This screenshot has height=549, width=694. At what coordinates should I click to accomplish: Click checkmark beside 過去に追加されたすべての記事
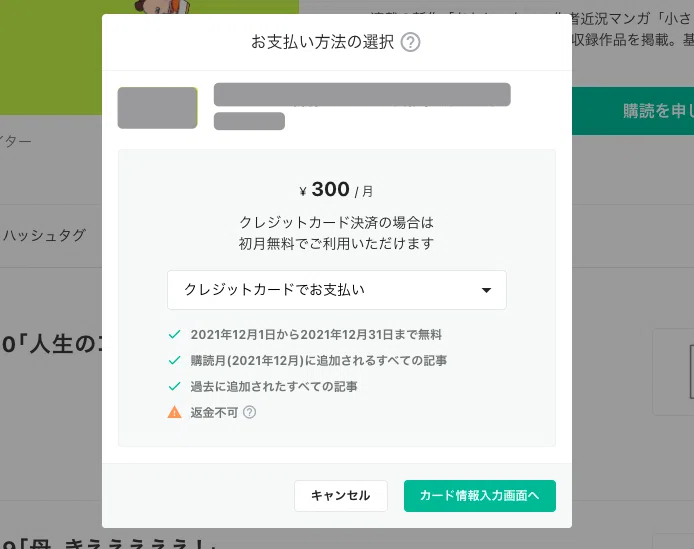[174, 387]
